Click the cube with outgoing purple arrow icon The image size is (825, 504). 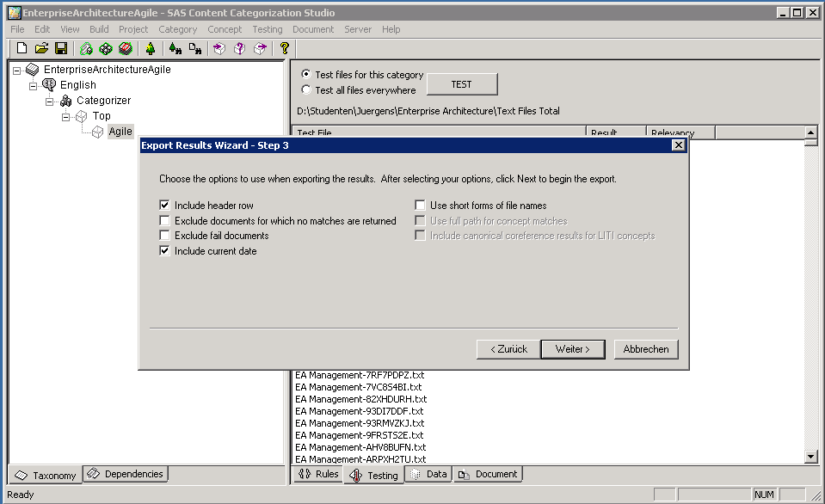coord(260,49)
